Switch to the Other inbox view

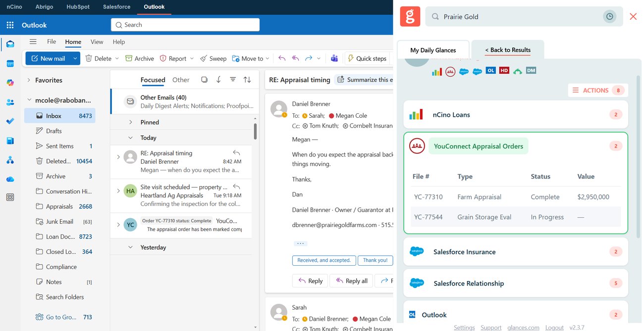click(x=181, y=80)
